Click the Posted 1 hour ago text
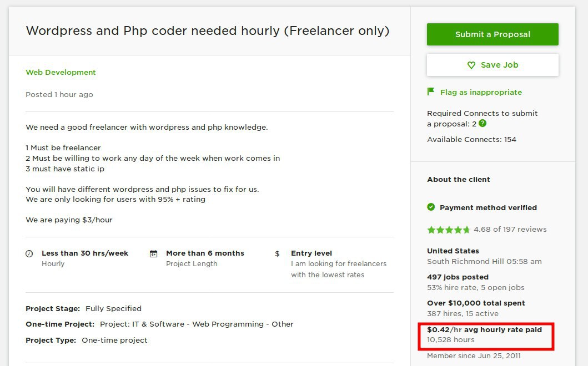The width and height of the screenshot is (588, 366). click(x=59, y=94)
